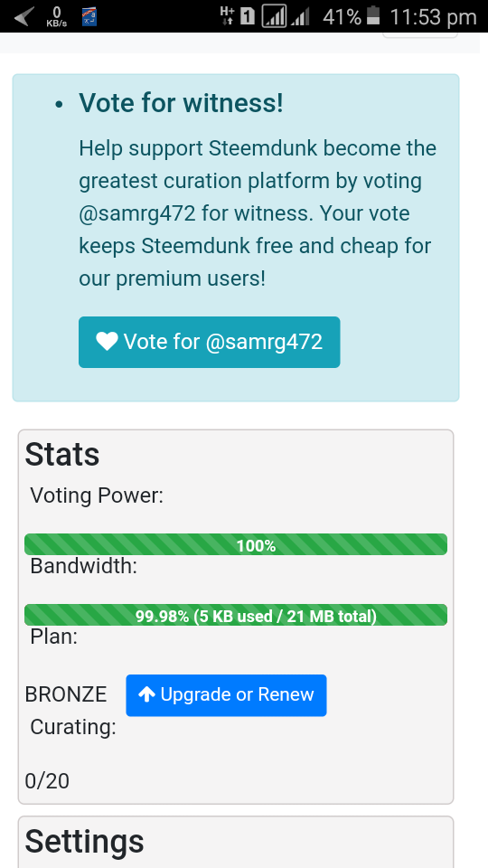488x868 pixels.
Task: Open the blue app notification icon
Action: coord(89,16)
